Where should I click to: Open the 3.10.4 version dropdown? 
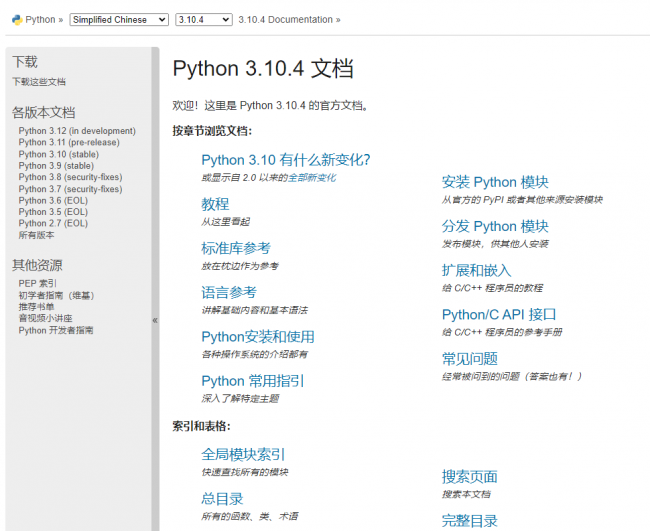(x=204, y=20)
